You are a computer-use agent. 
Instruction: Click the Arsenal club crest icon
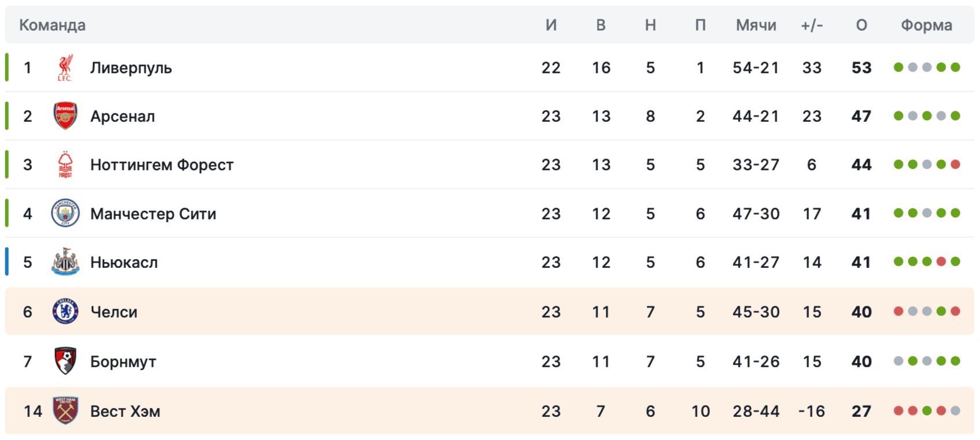65,116
